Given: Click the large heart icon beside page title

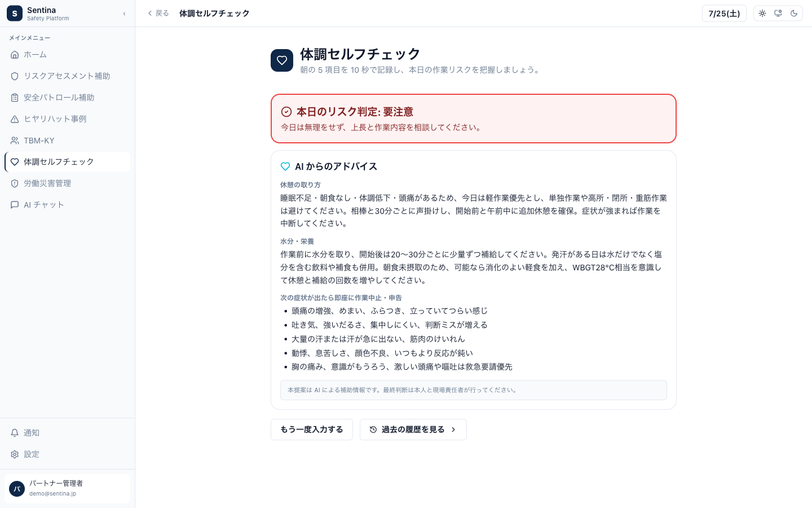Looking at the screenshot, I should [x=282, y=60].
